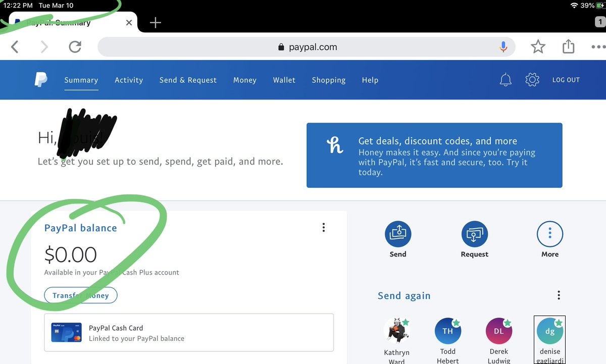Open the Shopping tab

[329, 80]
